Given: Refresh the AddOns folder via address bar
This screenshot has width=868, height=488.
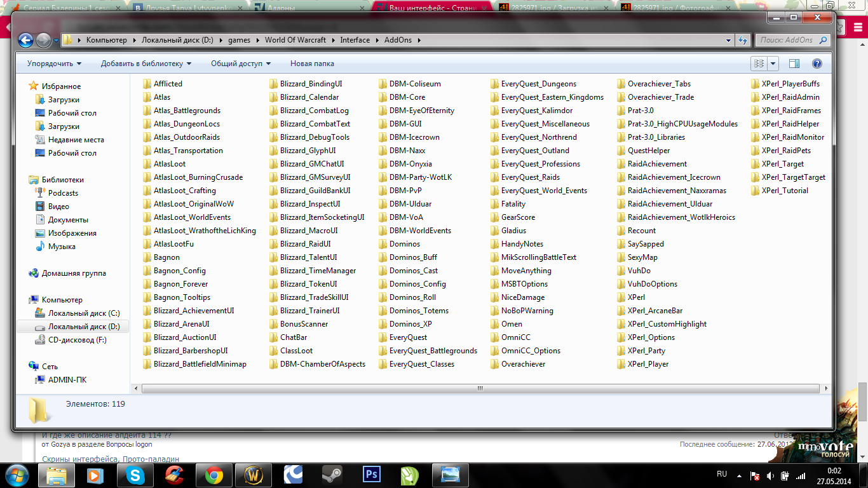Looking at the screenshot, I should (x=743, y=40).
